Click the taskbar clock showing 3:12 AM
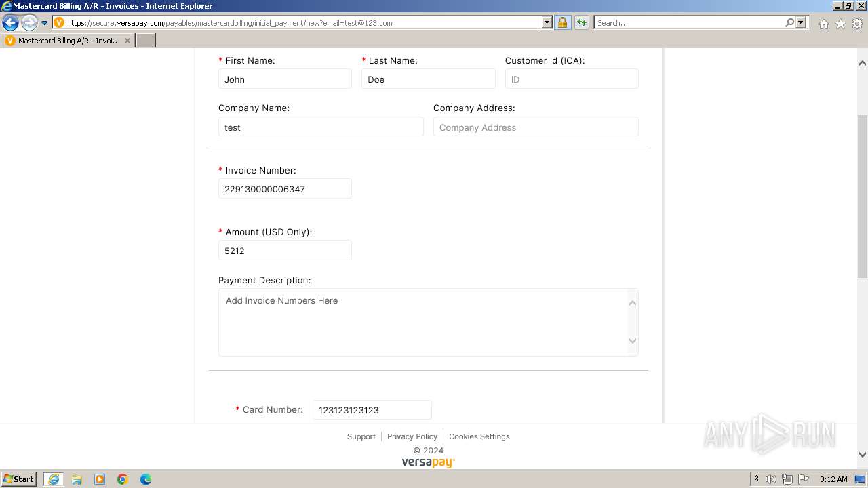 tap(833, 479)
